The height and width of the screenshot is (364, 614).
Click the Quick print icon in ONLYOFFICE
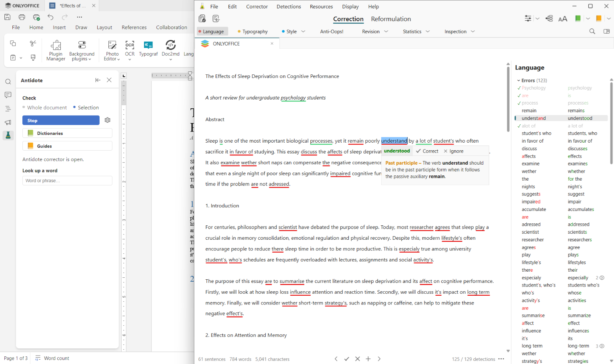point(36,17)
